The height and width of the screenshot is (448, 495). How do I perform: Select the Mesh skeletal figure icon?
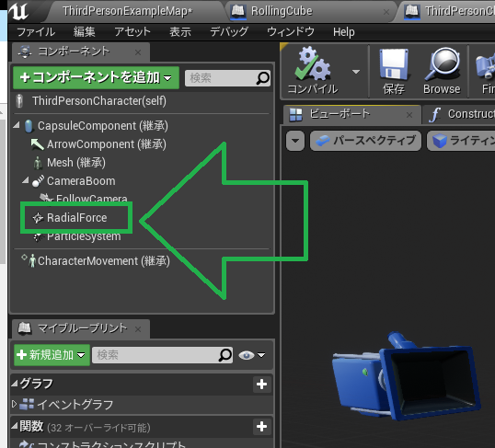click(38, 163)
